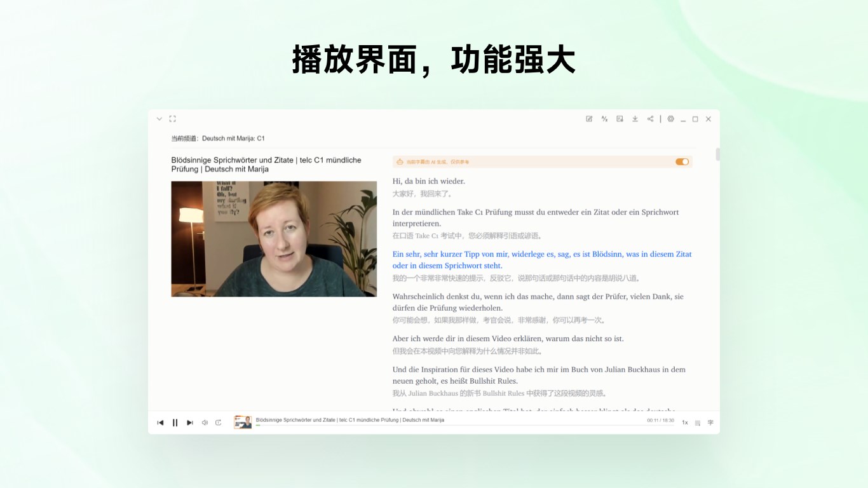Open the subtitle export icon in the top toolbar

tap(620, 119)
